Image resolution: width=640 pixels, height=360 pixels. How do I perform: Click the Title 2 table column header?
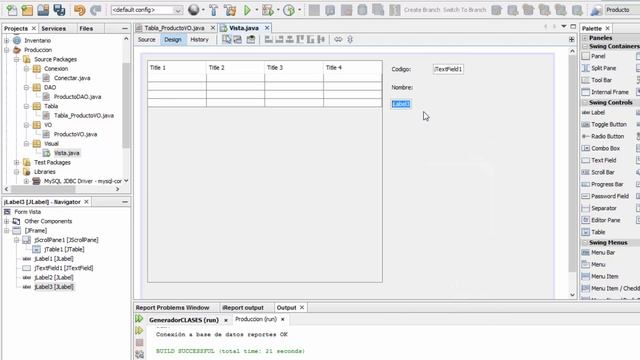236,68
